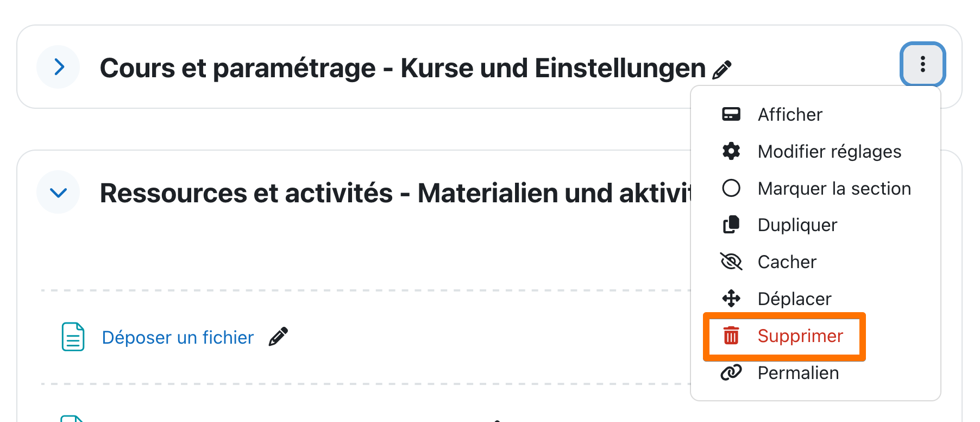Toggle the Marquer la section circle
The height and width of the screenshot is (422, 980).
tap(731, 188)
